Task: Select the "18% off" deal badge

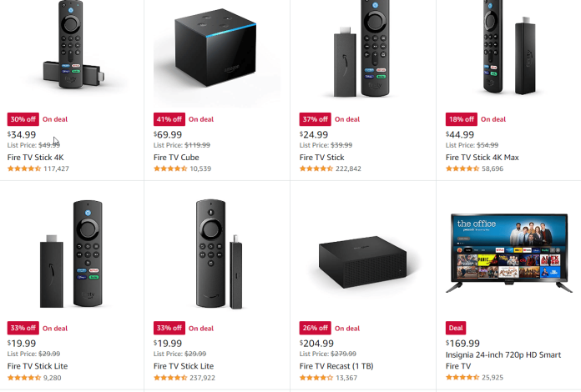Action: (x=461, y=118)
